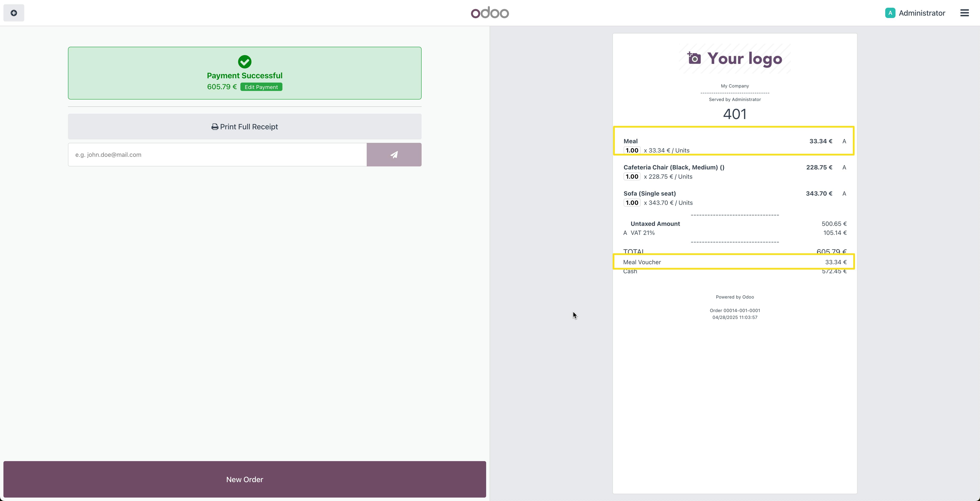
Task: Click the plus icon at top left
Action: coord(14,13)
